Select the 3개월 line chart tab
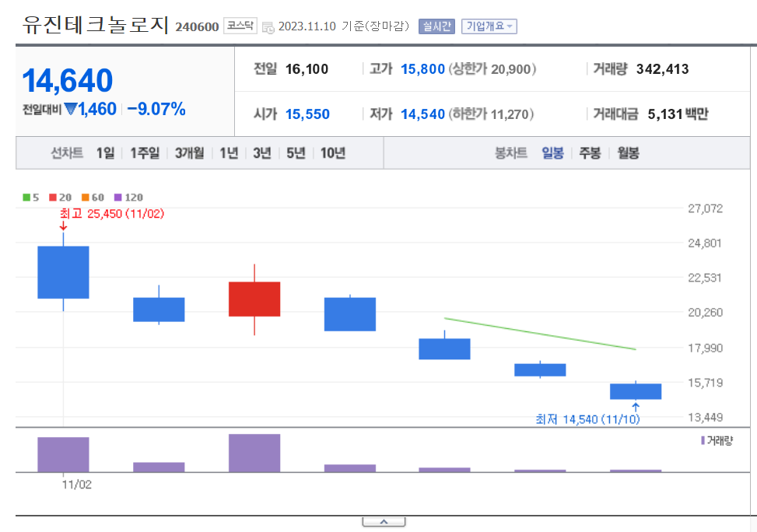The height and width of the screenshot is (532, 757). point(189,153)
